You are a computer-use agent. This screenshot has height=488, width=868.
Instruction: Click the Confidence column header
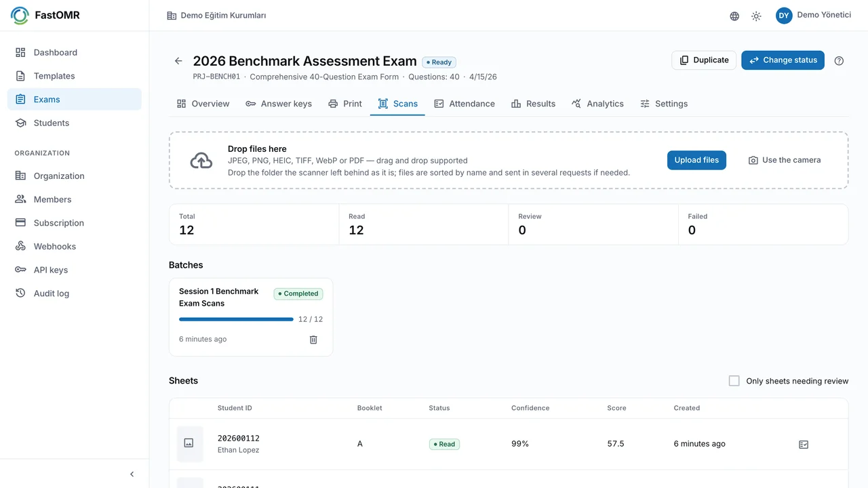pos(530,408)
